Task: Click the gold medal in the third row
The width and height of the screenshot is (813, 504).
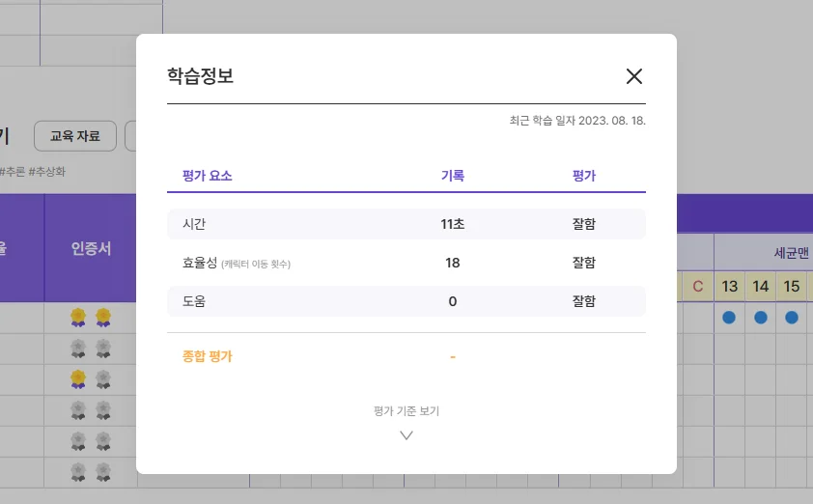Action: click(x=78, y=378)
